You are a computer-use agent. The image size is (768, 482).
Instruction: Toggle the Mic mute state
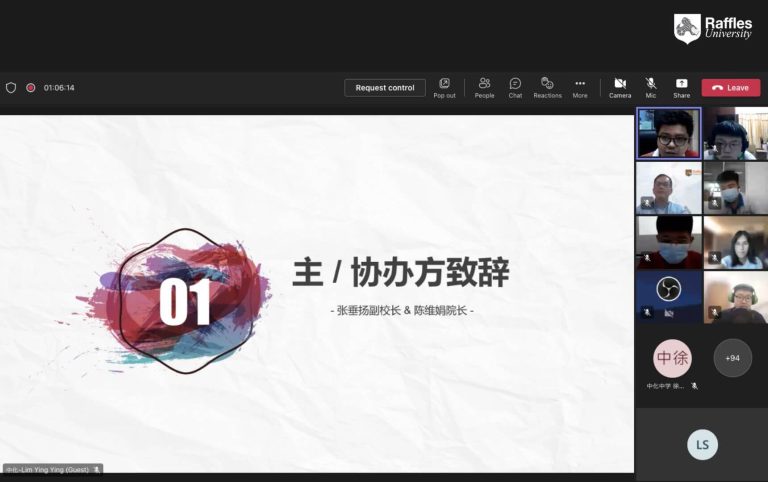651,87
